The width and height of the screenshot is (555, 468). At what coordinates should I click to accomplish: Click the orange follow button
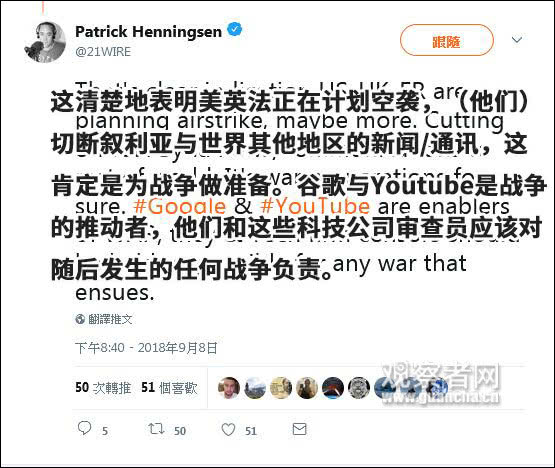pyautogui.click(x=446, y=40)
